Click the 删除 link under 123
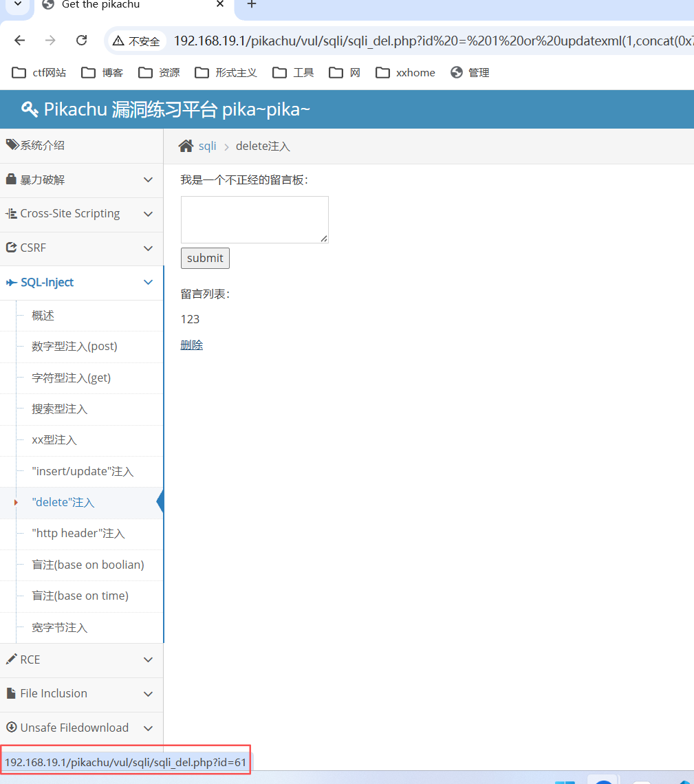Viewport: 694px width, 784px height. pyautogui.click(x=191, y=345)
